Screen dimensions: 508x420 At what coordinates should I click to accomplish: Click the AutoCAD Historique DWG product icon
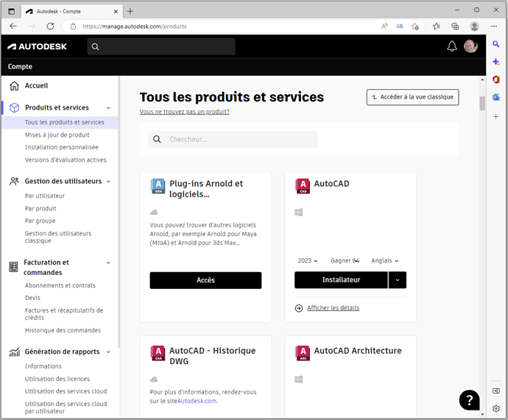[x=158, y=353]
